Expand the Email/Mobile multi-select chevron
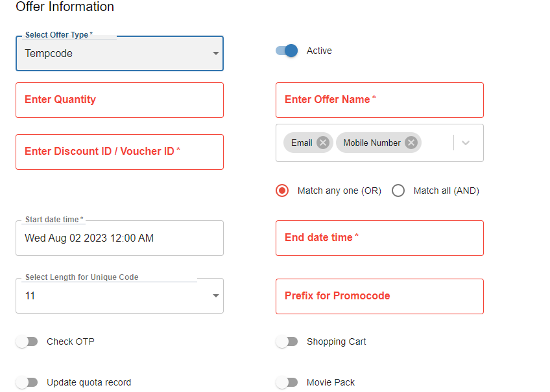 tap(466, 143)
